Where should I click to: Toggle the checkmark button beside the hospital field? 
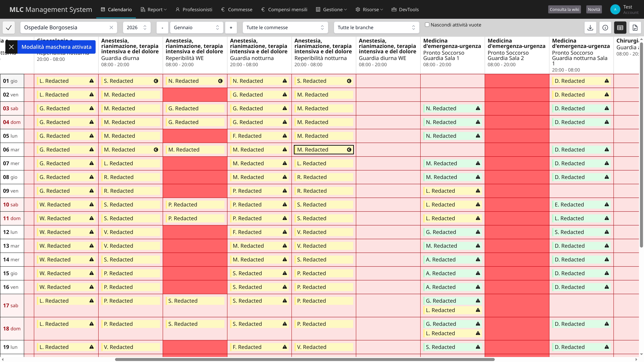pyautogui.click(x=9, y=27)
